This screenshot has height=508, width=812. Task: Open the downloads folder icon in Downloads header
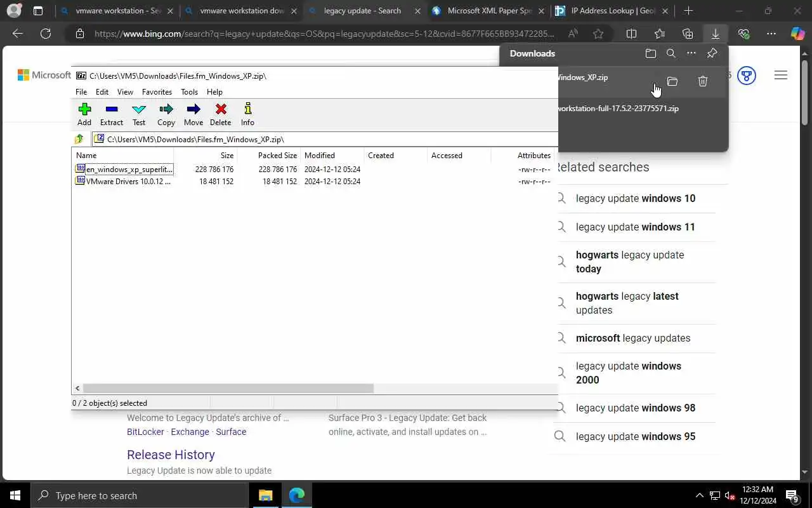[x=651, y=53]
